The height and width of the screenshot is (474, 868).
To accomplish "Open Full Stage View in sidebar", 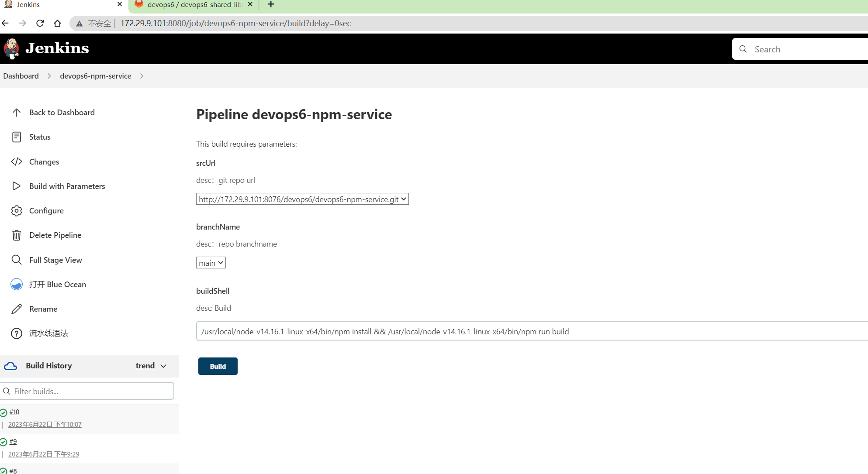I will point(55,260).
